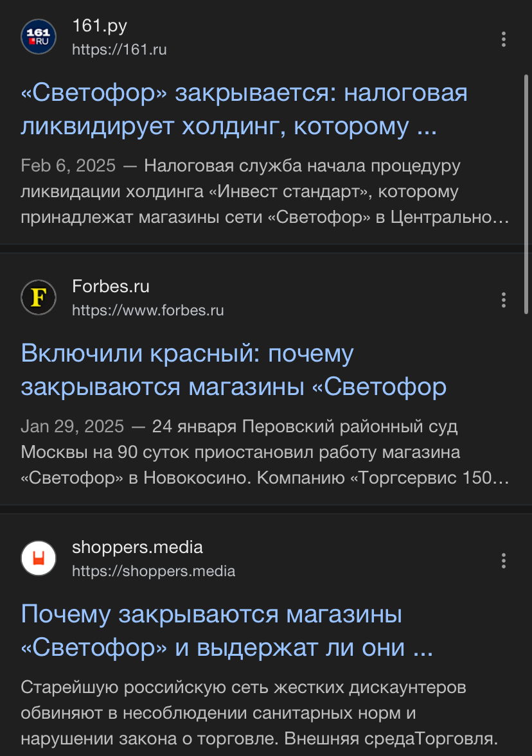Open the three-dot menu for the 161.ru result

pyautogui.click(x=504, y=39)
